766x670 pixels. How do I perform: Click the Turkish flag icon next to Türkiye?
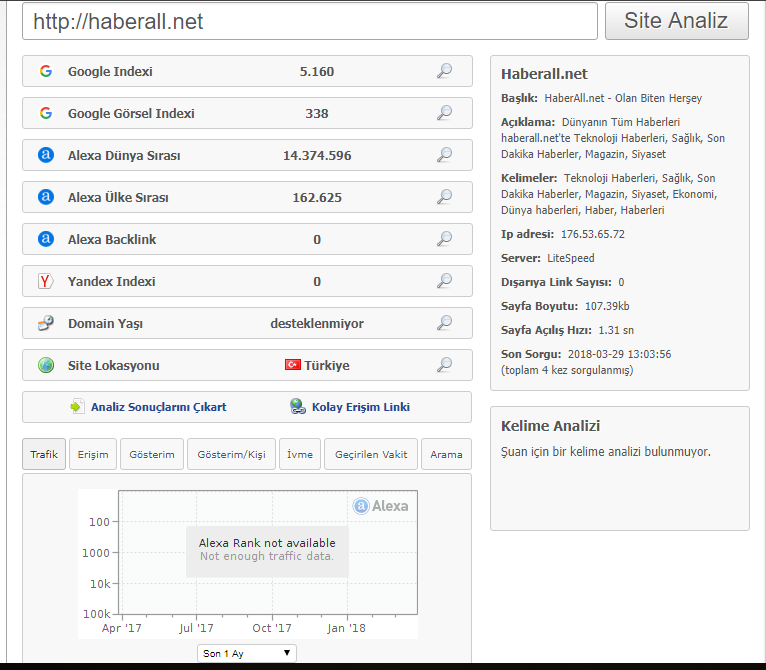click(293, 365)
